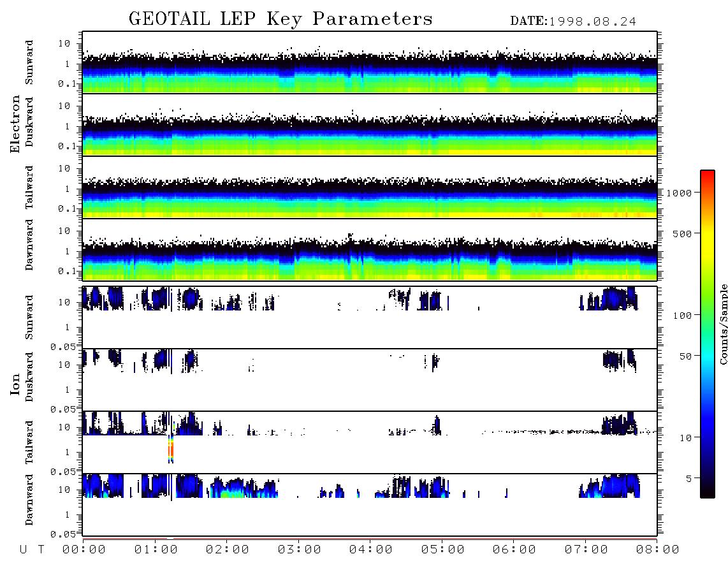The image size is (728, 561).
Task: Select the U T axis label
Action: click(x=32, y=550)
